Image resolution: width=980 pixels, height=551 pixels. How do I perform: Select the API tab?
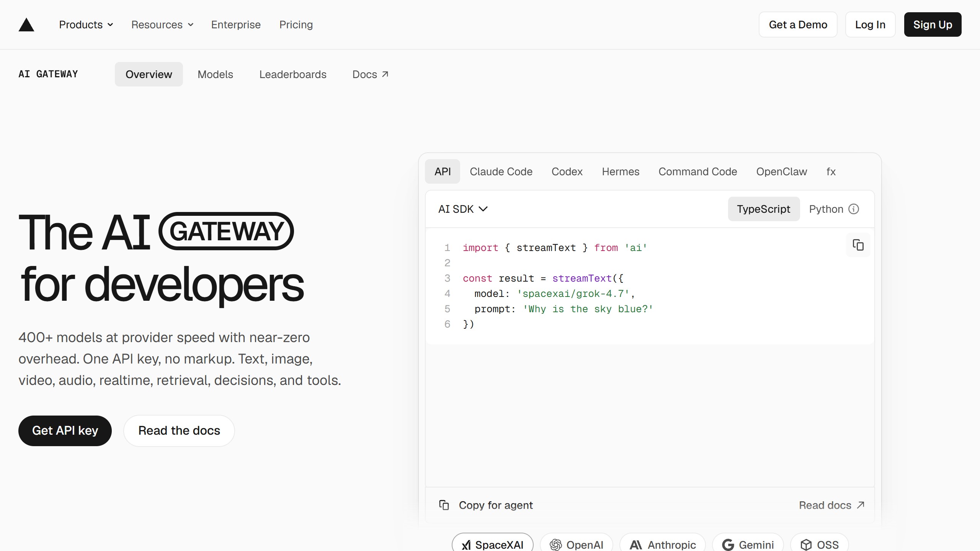(443, 171)
